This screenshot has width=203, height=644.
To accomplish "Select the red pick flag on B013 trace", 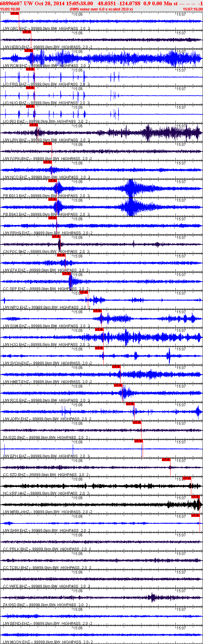I will 53,181.
